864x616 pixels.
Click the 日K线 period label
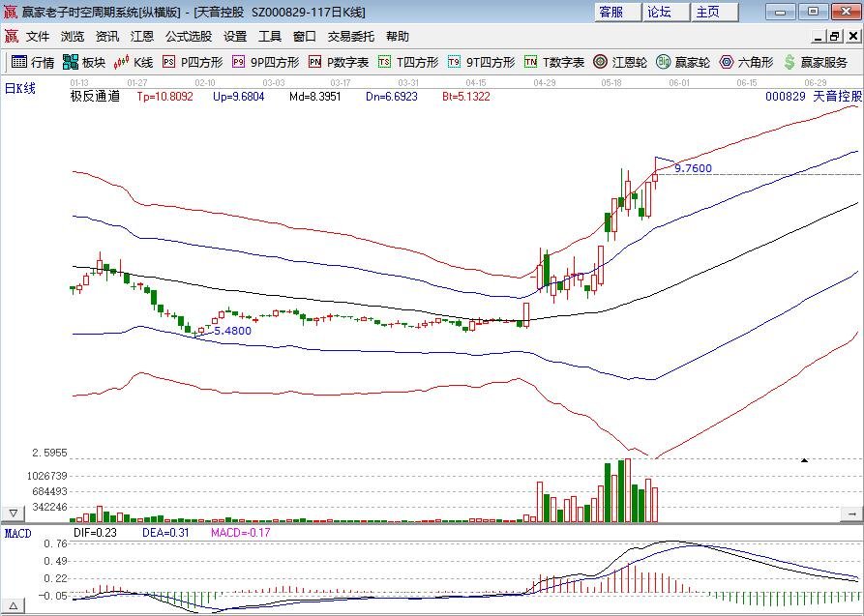[20, 88]
